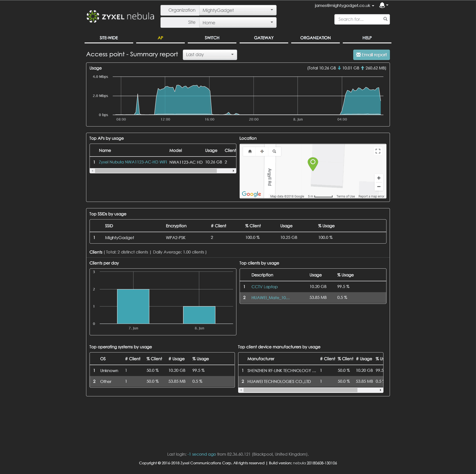Click the Top APs table horizontal scrollbar
This screenshot has height=474, width=476.
(x=156, y=171)
